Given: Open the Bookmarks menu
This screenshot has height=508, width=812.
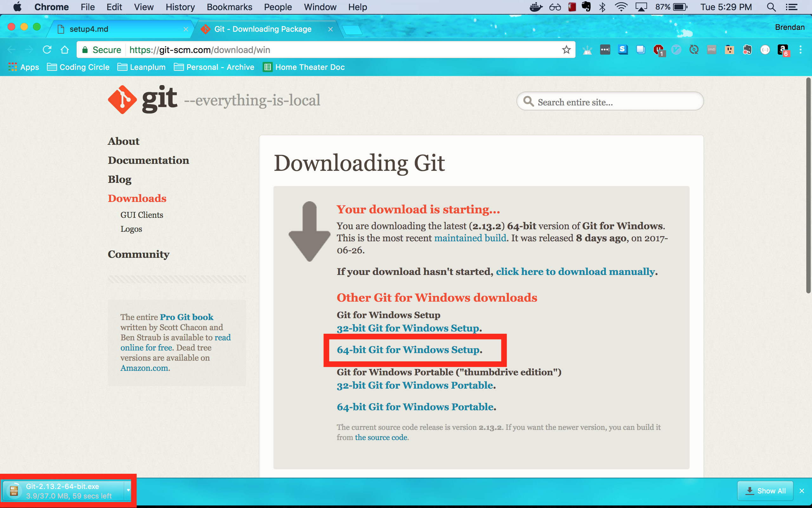Looking at the screenshot, I should point(230,7).
